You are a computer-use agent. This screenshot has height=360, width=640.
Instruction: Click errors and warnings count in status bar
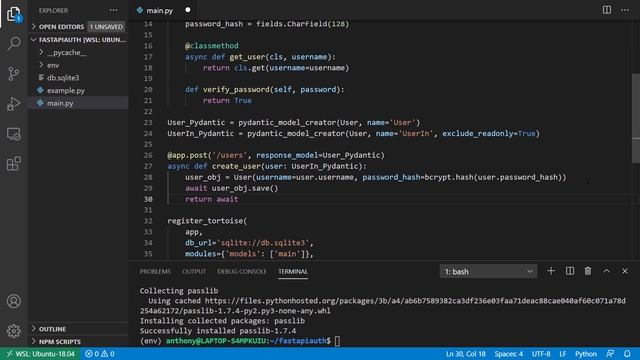point(100,354)
